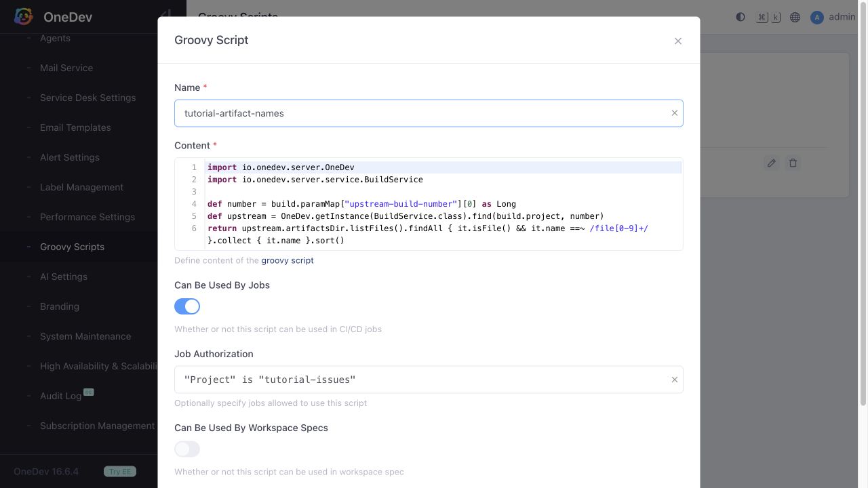This screenshot has width=868, height=488.
Task: Delete the script using the trash icon
Action: click(793, 163)
